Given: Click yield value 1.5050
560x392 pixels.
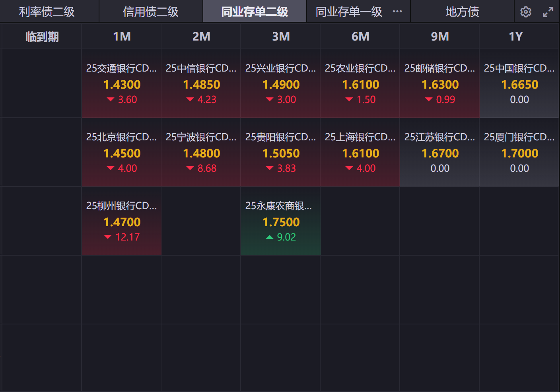Looking at the screenshot, I should [x=281, y=153].
